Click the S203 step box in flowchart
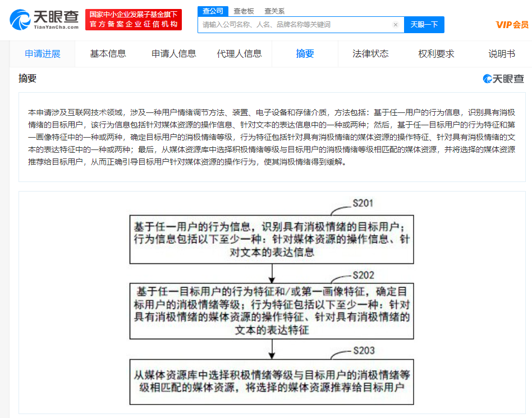 [x=272, y=381]
